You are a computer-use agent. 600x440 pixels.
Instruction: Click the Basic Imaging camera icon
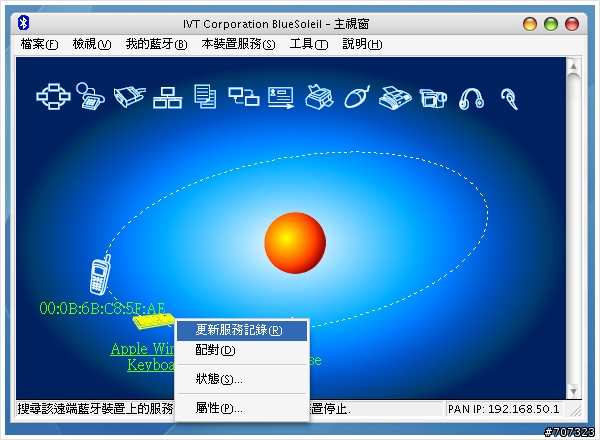pyautogui.click(x=433, y=98)
